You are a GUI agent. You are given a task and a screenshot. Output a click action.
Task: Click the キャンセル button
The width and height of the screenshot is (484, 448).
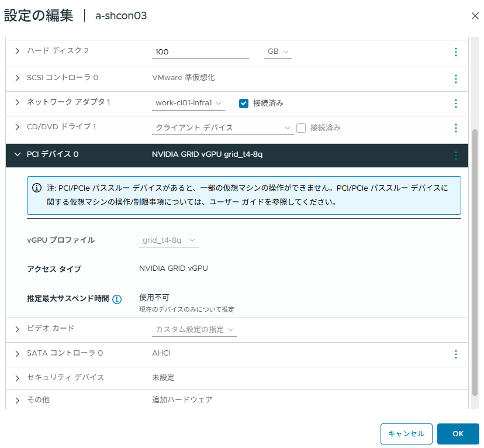[406, 433]
